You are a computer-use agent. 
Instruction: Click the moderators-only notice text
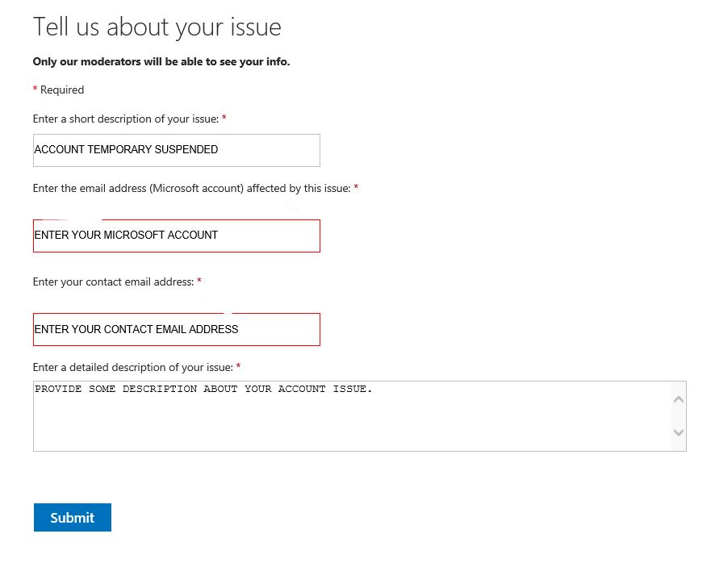pyautogui.click(x=161, y=61)
